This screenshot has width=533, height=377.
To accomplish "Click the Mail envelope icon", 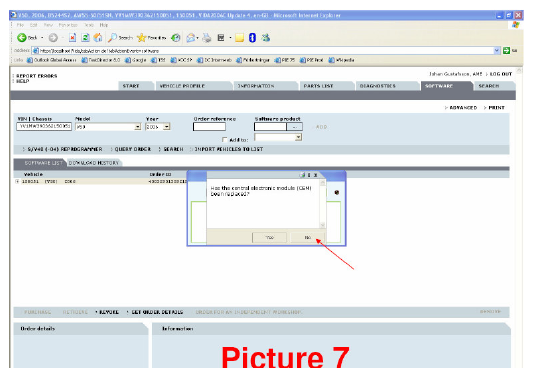I will [x=191, y=38].
